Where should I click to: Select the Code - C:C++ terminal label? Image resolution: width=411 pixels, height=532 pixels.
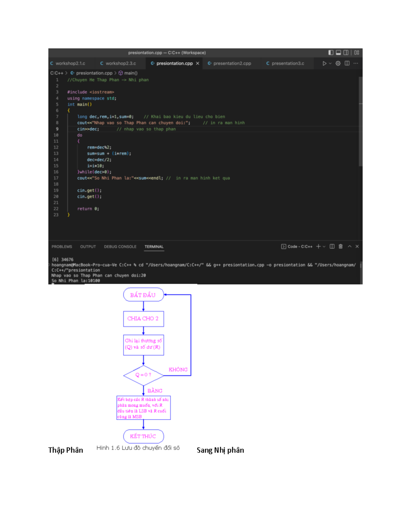point(297,247)
